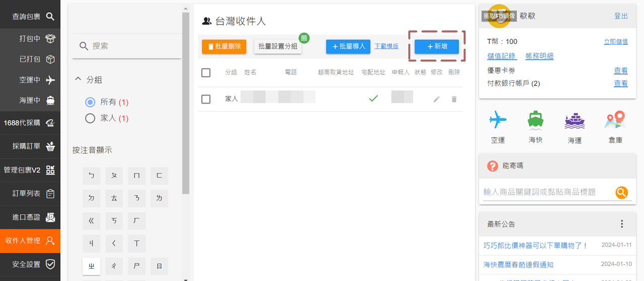Filter by ㄋ zhuyin key

pos(137,199)
